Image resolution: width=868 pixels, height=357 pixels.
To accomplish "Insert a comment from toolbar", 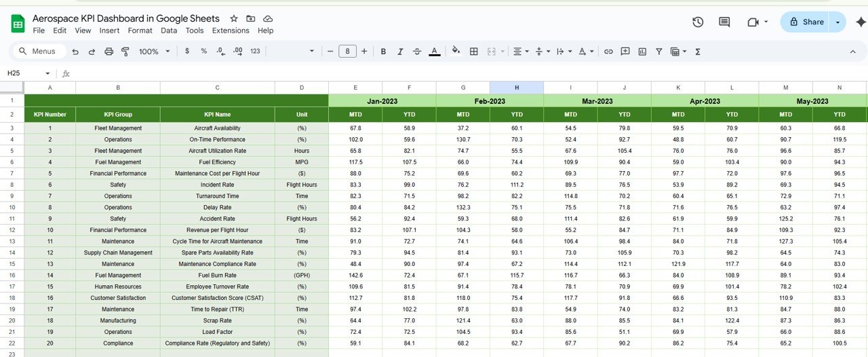I will click(625, 52).
